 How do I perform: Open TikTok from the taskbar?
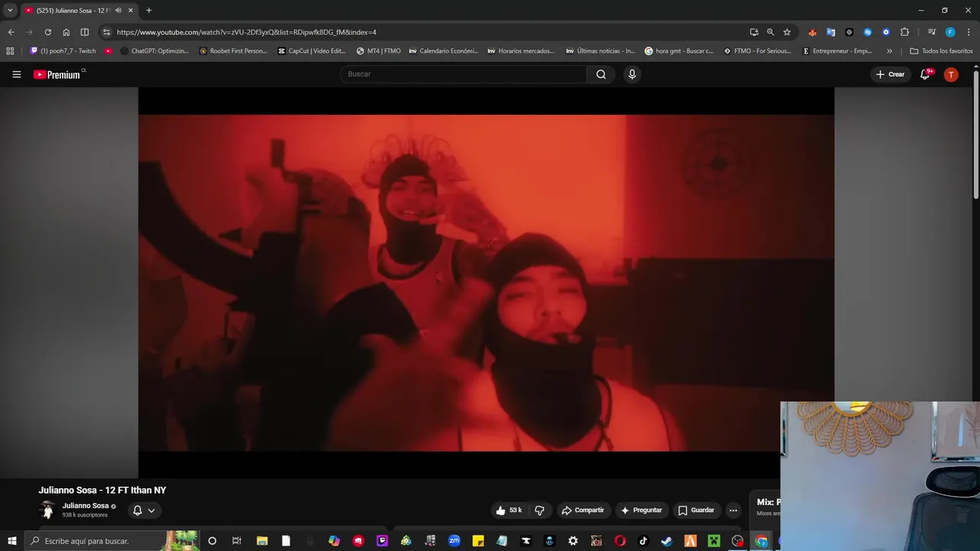(643, 541)
